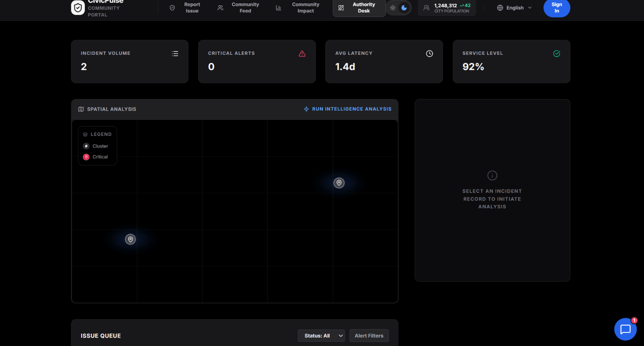Click the Incident Volume value 2

click(x=84, y=67)
